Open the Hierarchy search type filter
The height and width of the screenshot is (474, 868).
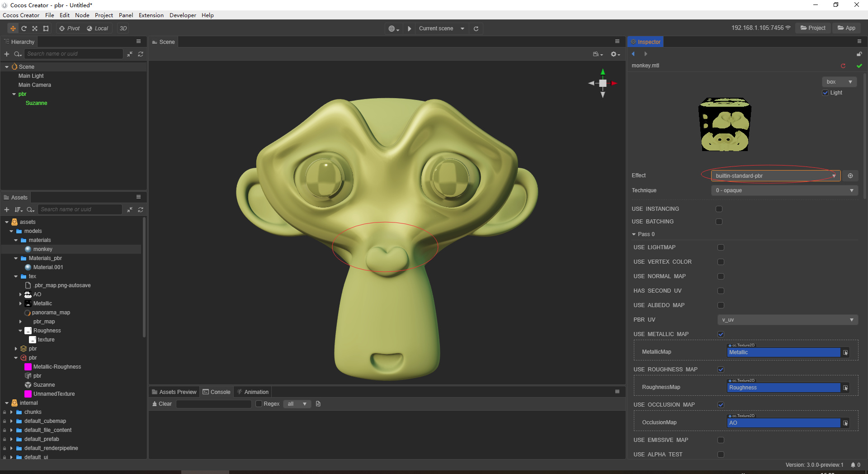18,54
